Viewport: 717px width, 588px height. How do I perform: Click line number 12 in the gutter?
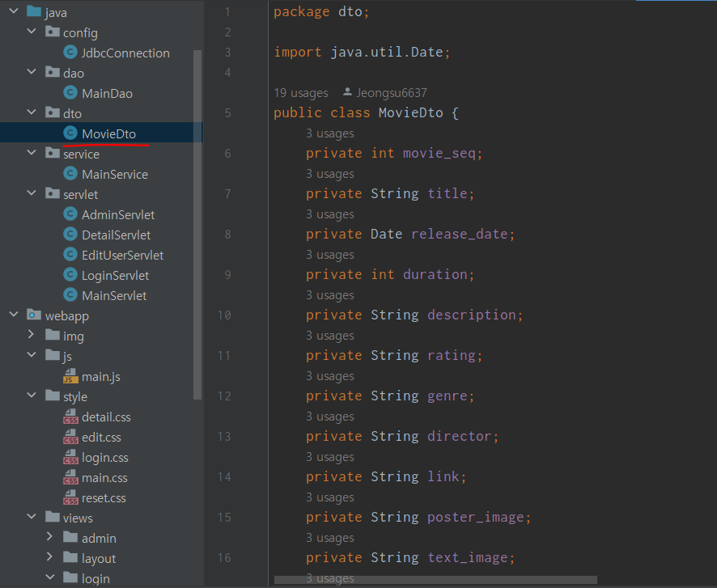point(224,396)
